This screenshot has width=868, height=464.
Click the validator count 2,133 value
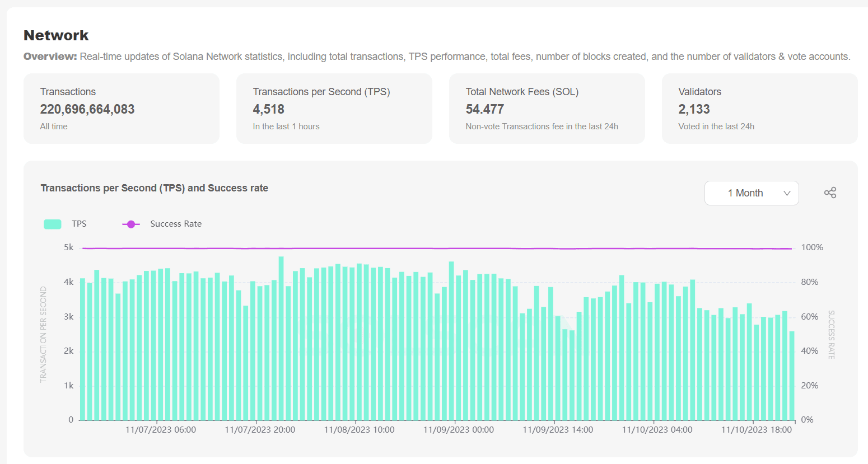point(694,109)
